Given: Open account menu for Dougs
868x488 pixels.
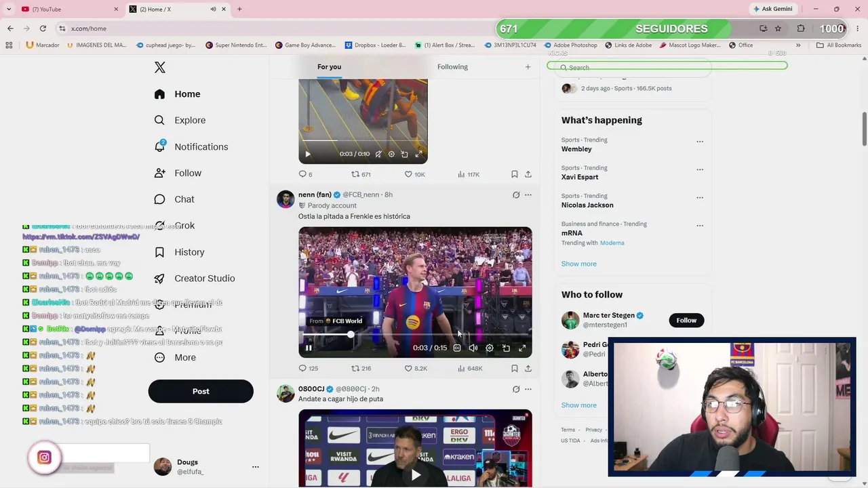Looking at the screenshot, I should 256,467.
